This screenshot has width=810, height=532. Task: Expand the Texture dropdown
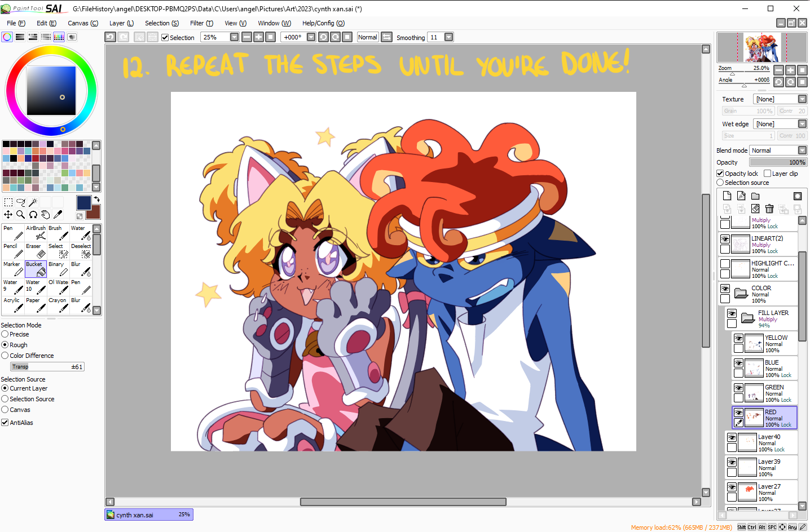(x=802, y=99)
